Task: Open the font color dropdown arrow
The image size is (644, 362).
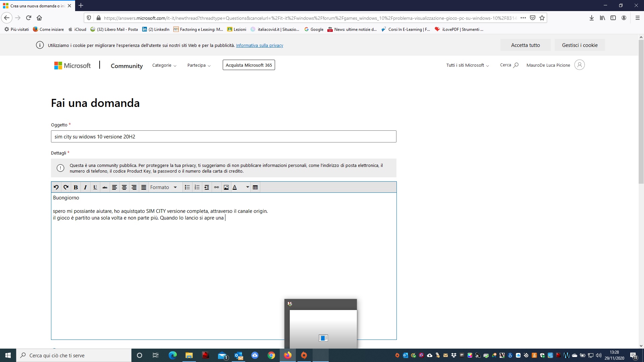Action: coord(248,187)
